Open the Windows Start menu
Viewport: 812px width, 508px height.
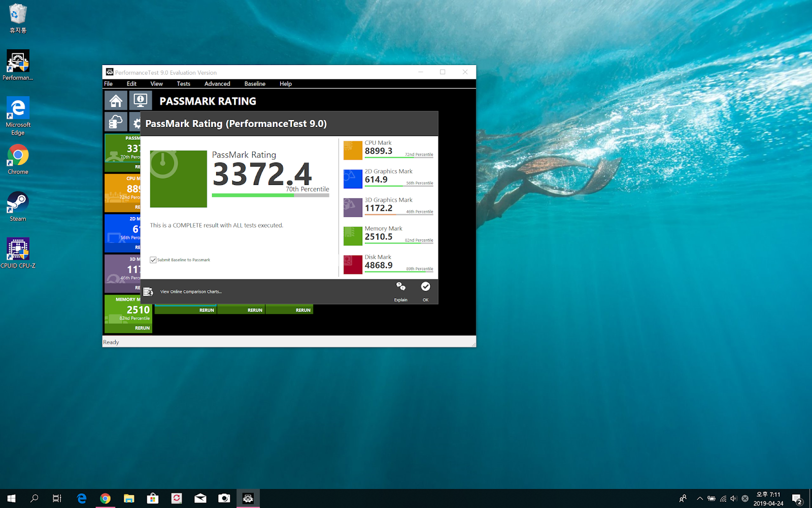pos(11,498)
